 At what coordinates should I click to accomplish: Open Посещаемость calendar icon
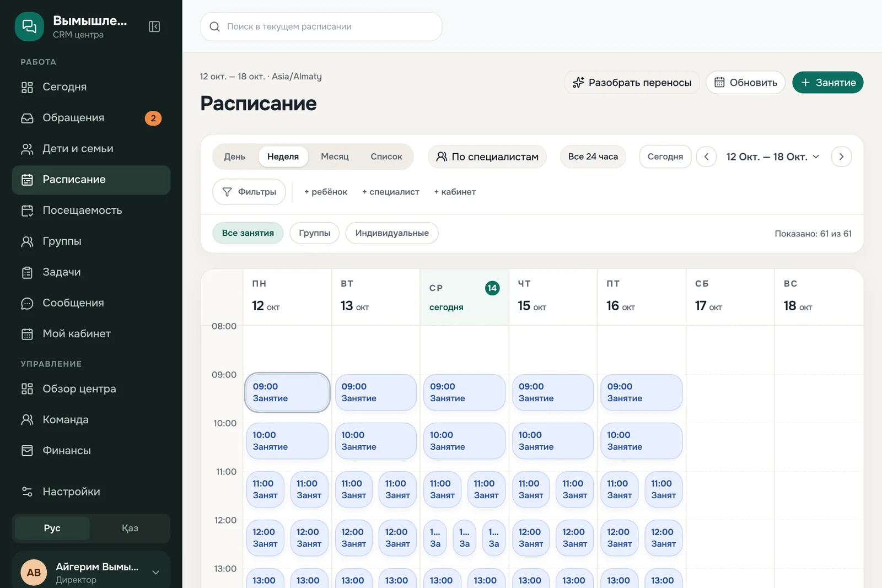point(27,211)
